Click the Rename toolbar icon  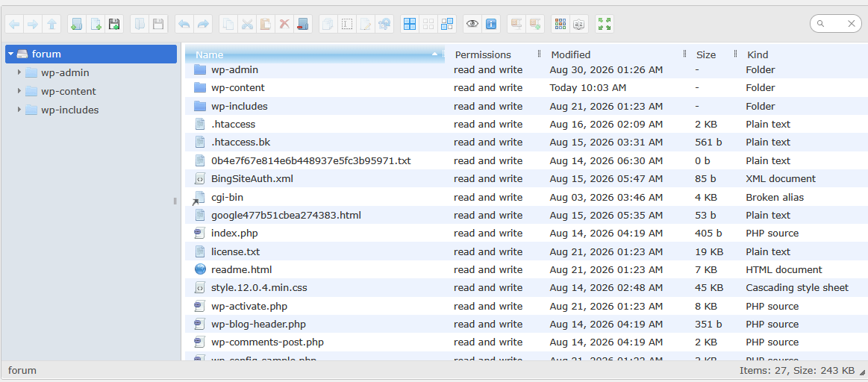point(347,24)
